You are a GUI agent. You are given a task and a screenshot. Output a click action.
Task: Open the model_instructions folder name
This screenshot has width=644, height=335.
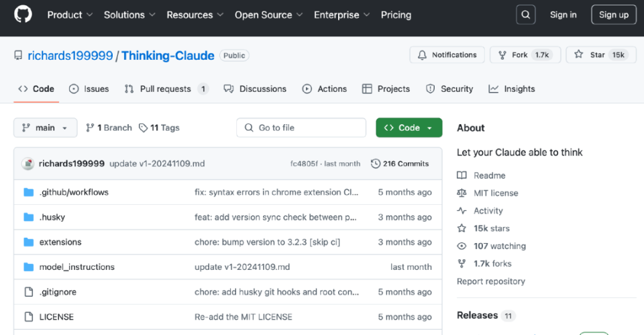[76, 267]
